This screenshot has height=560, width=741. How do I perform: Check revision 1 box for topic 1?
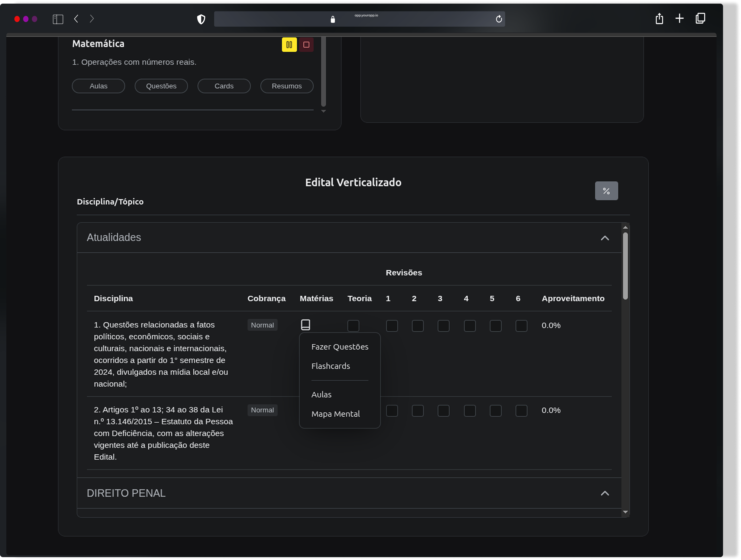click(392, 326)
